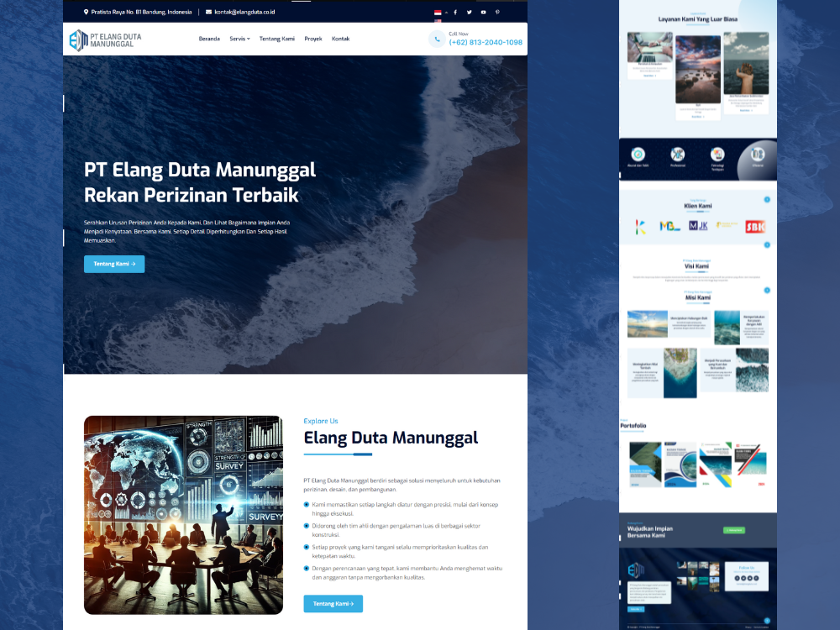Click the Tentang Kami button in hero
This screenshot has width=840, height=630.
pyautogui.click(x=114, y=264)
